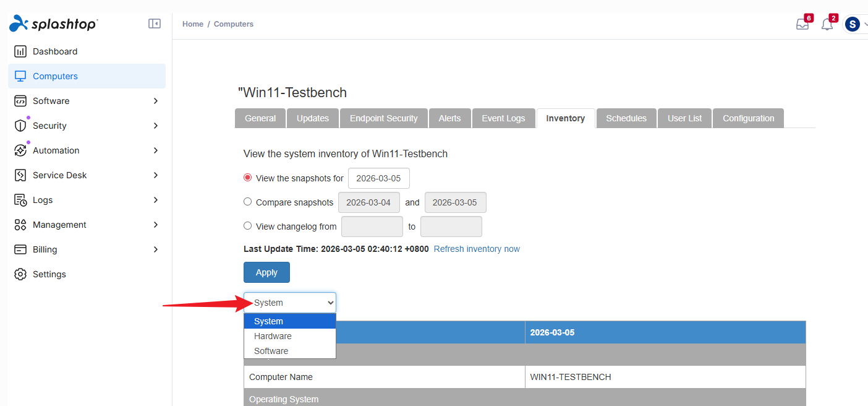The image size is (868, 406).
Task: Open Settings in the sidebar
Action: click(x=87, y=274)
